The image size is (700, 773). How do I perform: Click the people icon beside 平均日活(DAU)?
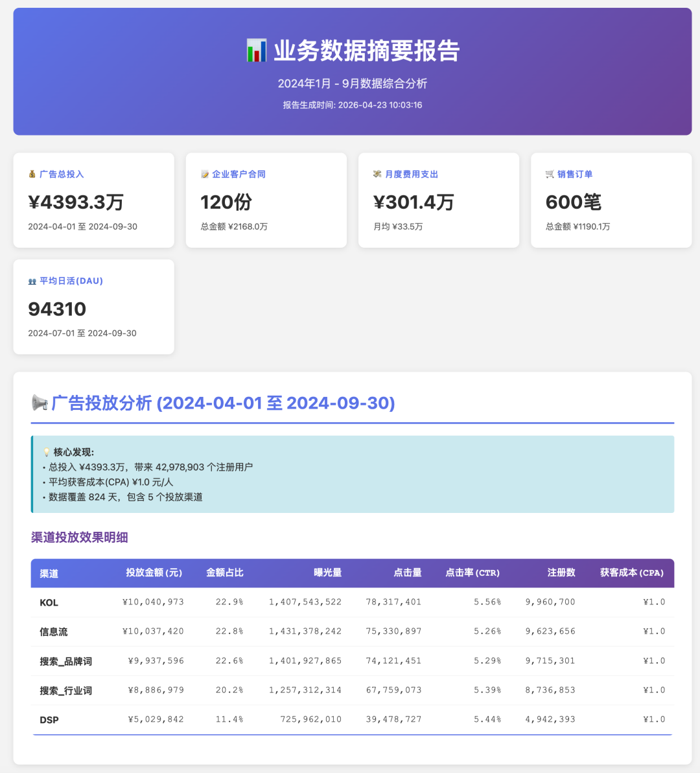(x=32, y=281)
